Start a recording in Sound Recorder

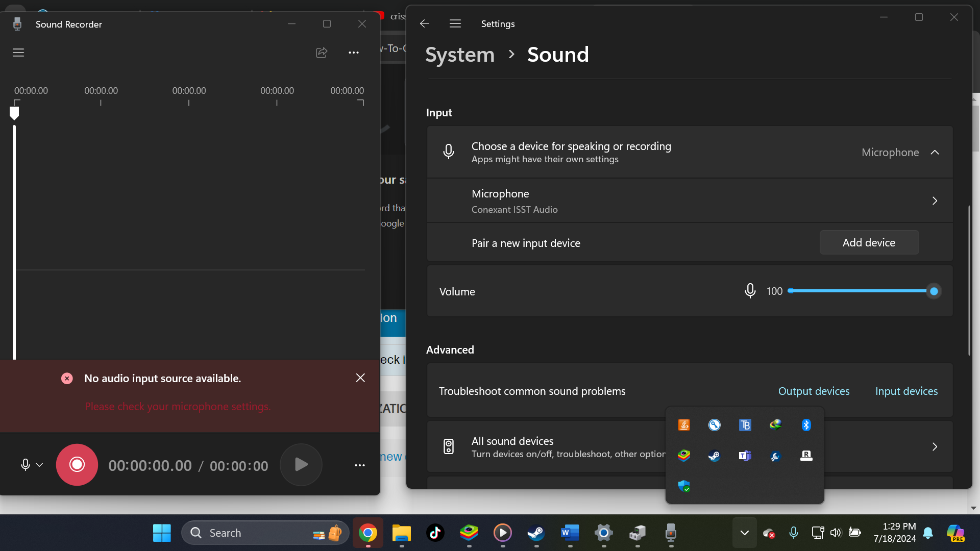(x=77, y=464)
